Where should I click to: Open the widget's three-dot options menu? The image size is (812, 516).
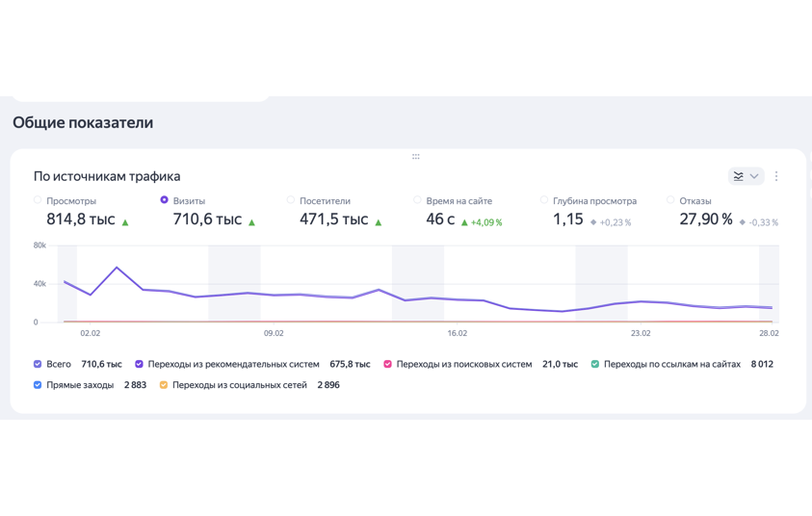tap(776, 176)
